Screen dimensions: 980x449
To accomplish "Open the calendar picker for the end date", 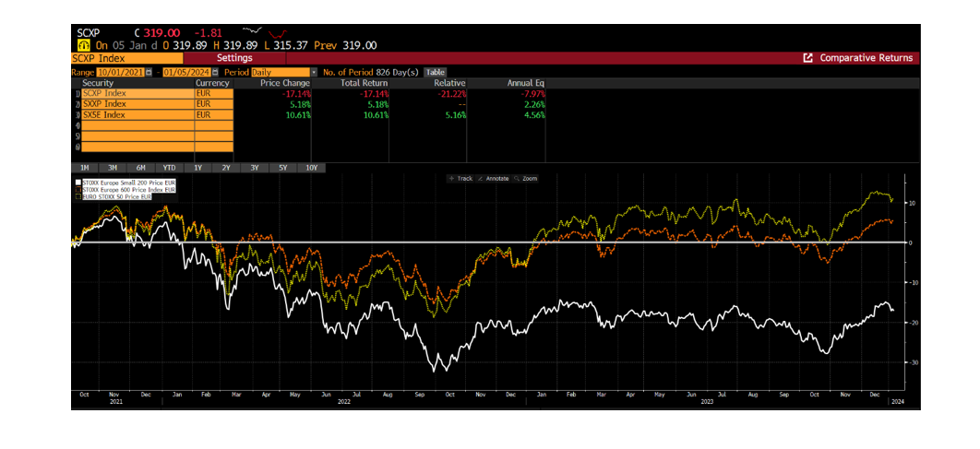I will point(215,72).
